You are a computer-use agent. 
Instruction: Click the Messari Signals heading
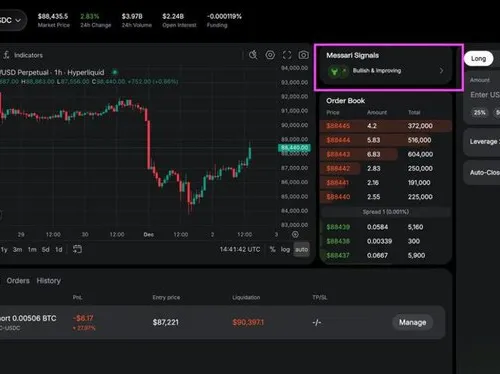tap(352, 55)
